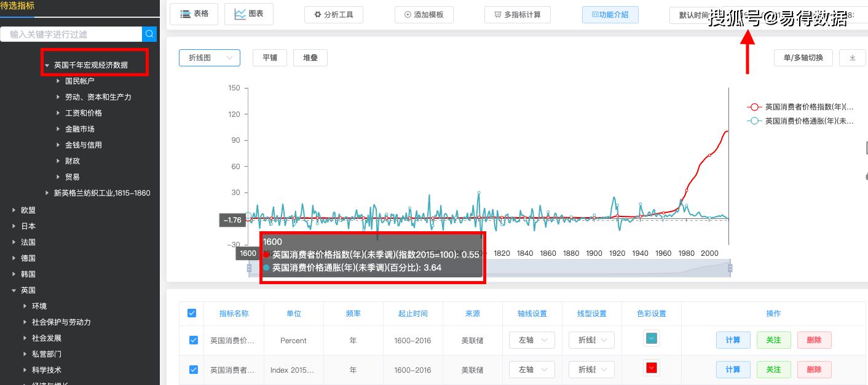Click 删除 in the Percent row
This screenshot has height=385, width=868.
[814, 340]
